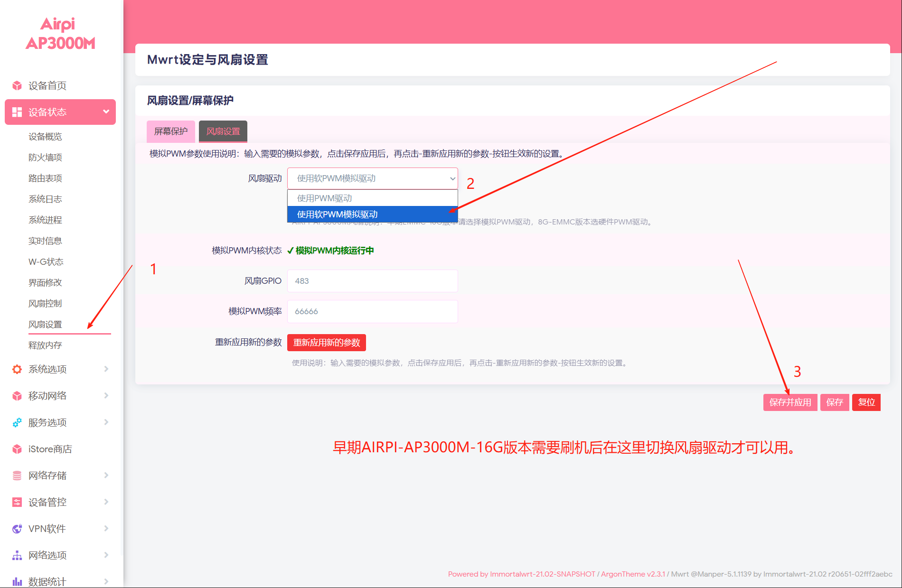902x588 pixels.
Task: Click the iStore商店 cube icon
Action: tap(17, 449)
